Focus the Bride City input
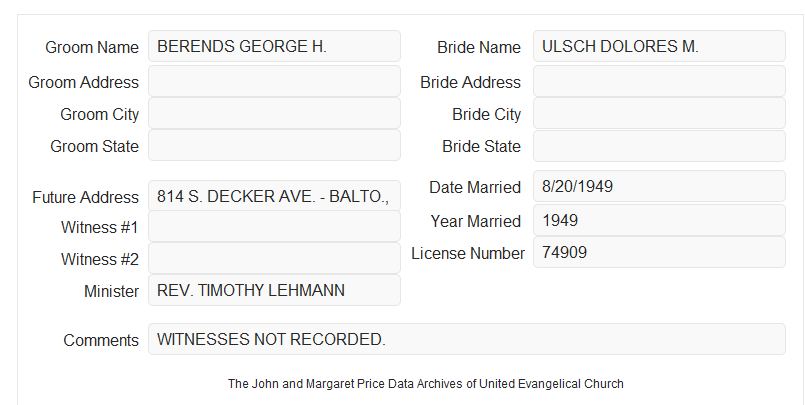The width and height of the screenshot is (805, 405). click(659, 113)
